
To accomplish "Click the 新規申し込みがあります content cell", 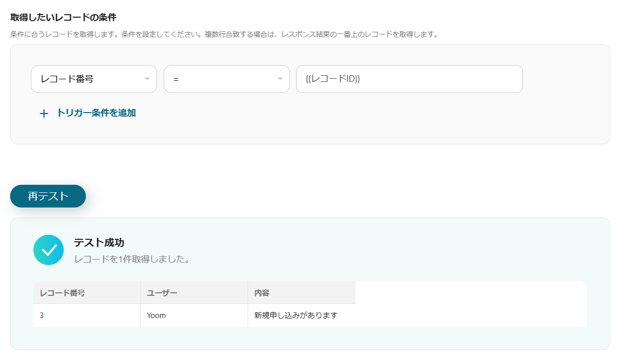I will (x=296, y=316).
